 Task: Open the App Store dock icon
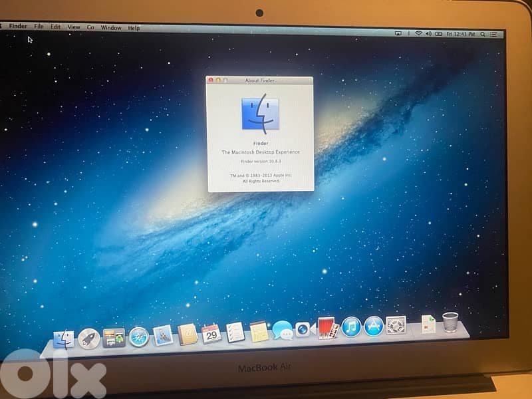tap(374, 326)
